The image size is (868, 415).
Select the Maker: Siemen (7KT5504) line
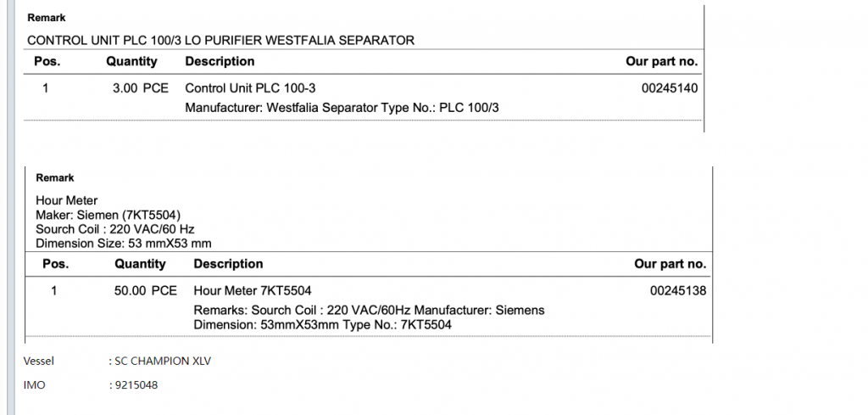coord(108,214)
